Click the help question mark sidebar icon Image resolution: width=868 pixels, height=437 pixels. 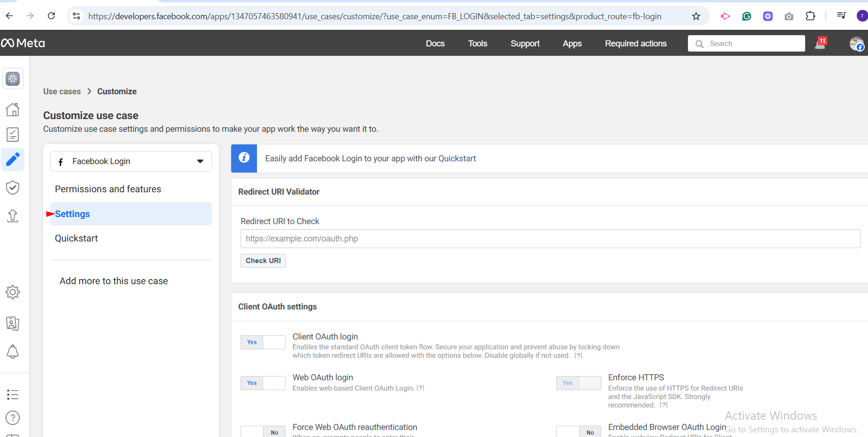click(13, 417)
